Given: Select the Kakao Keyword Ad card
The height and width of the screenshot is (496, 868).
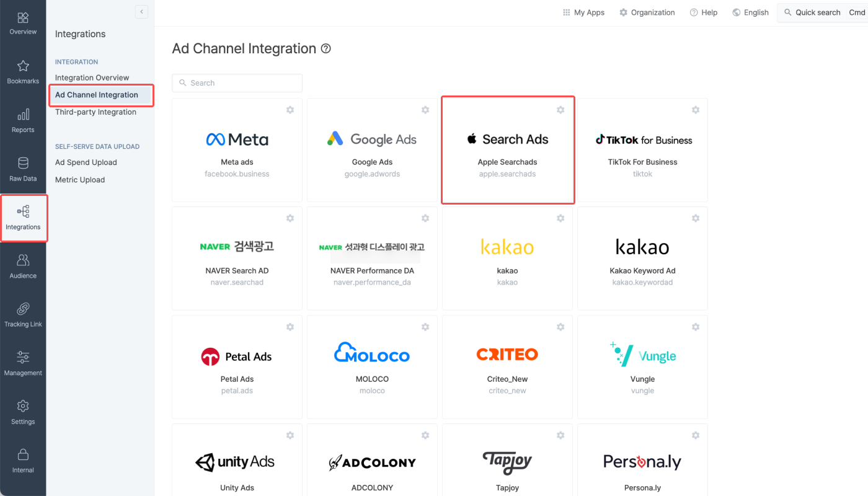Looking at the screenshot, I should pos(643,259).
